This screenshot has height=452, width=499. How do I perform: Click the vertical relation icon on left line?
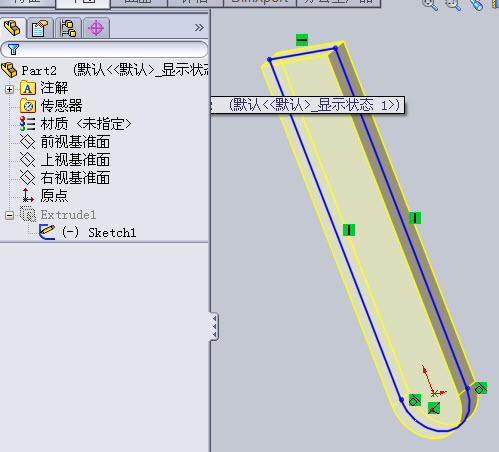(349, 230)
